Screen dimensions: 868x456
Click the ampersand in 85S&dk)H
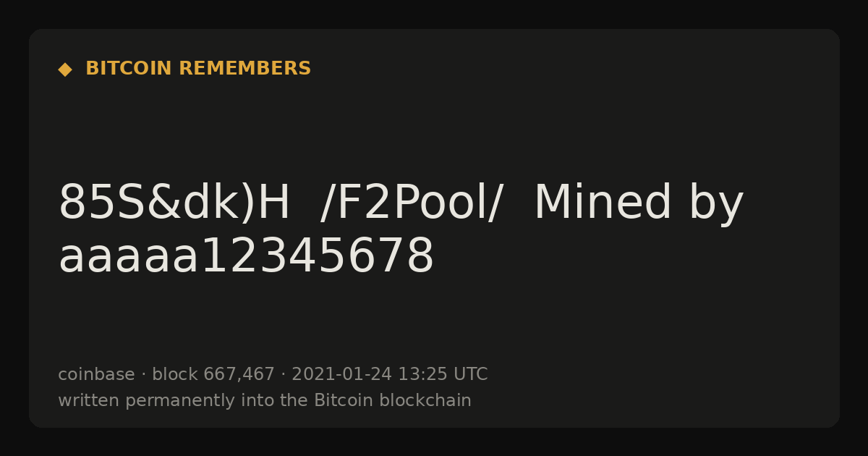163,203
